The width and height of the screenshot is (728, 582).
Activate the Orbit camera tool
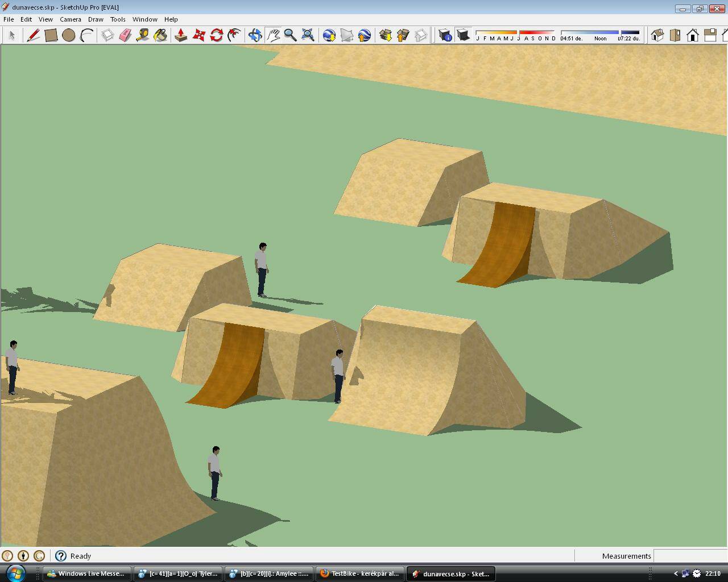pos(255,35)
